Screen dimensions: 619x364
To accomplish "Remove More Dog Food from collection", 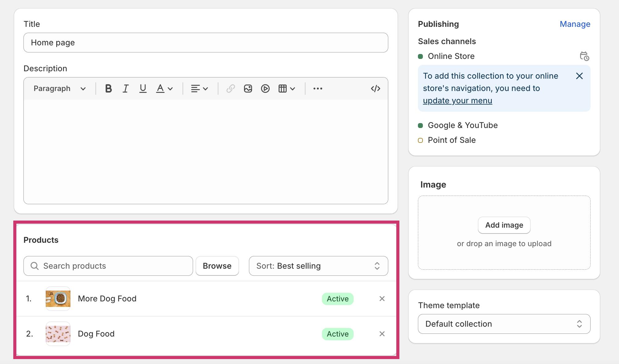I will pyautogui.click(x=382, y=299).
